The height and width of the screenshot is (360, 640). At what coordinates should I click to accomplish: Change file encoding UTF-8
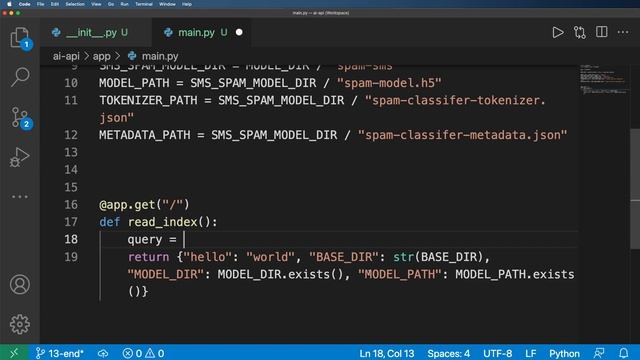[x=497, y=353]
